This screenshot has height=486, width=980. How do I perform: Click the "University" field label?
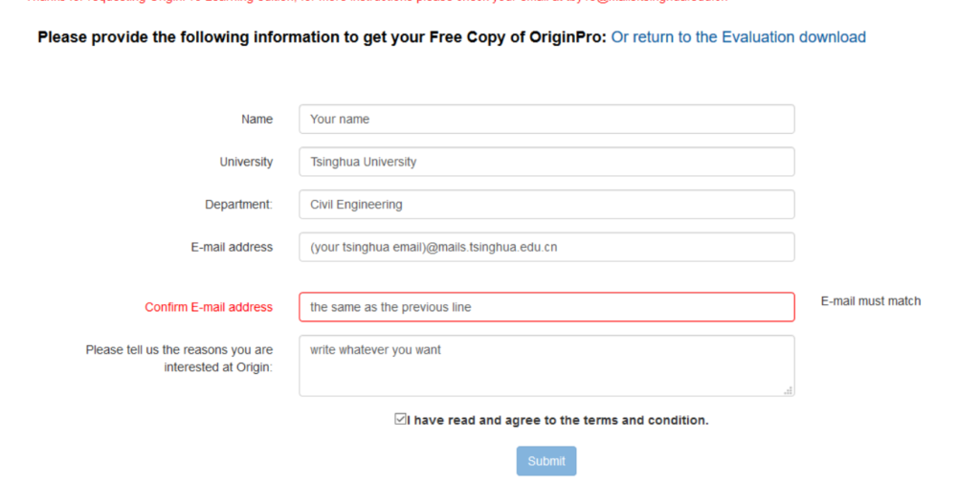tap(246, 162)
